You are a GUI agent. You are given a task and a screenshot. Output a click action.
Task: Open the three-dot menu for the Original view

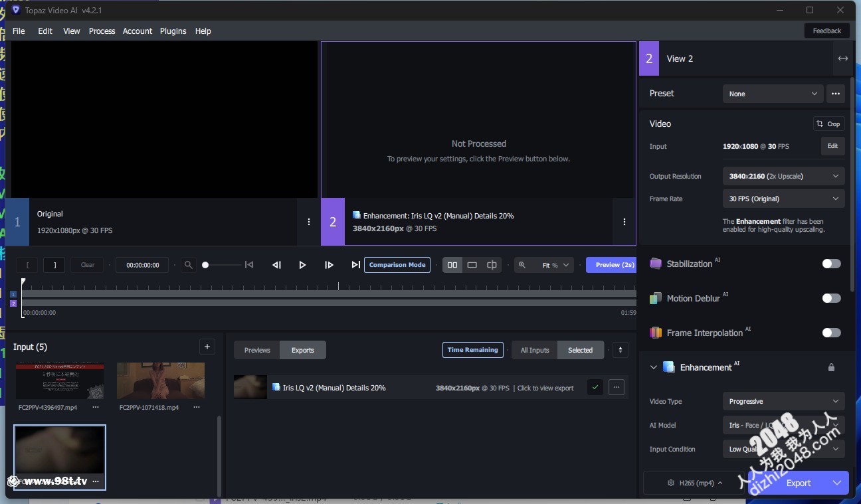pyautogui.click(x=309, y=222)
